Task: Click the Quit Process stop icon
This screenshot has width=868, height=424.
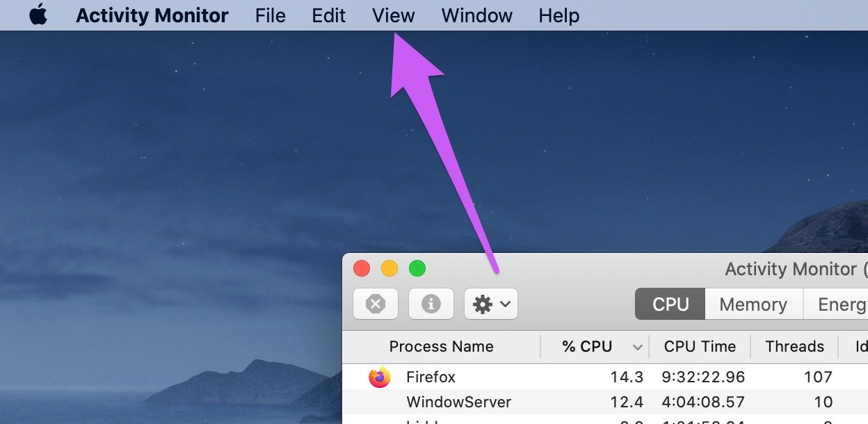Action: tap(376, 304)
